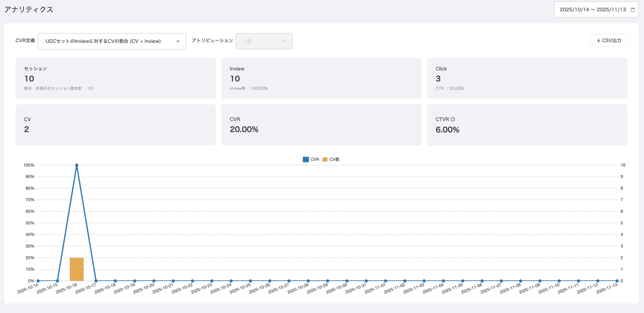Open the 2025/10/14 ～ 2025/11/13 date picker
The height and width of the screenshot is (313, 644).
592,10
